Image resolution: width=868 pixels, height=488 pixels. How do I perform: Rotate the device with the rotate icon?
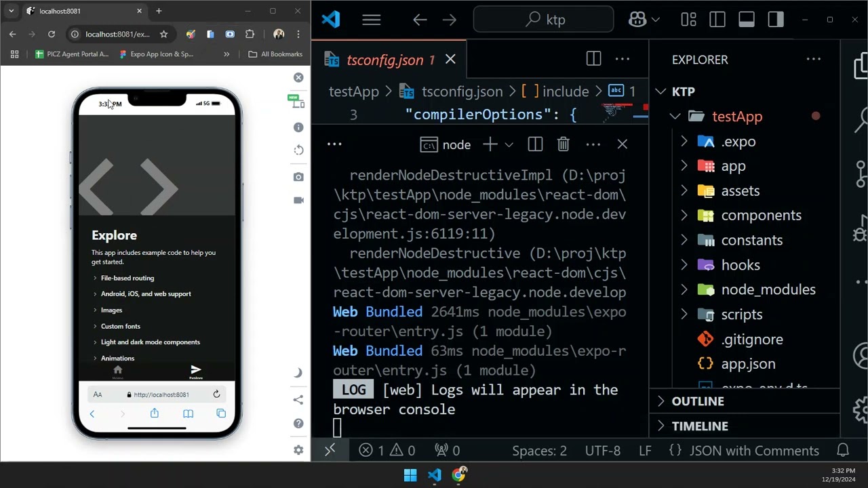298,150
